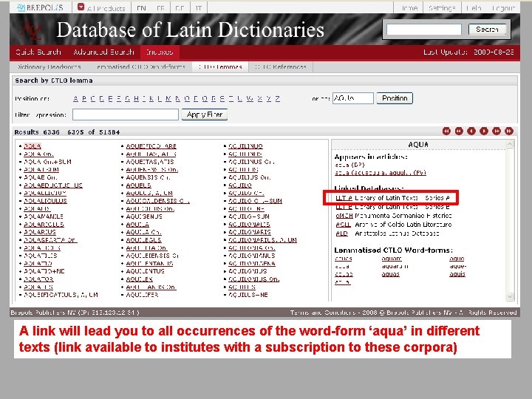Viewport: 532px width, 399px height.
Task: Open the Help link
Action: point(474,8)
